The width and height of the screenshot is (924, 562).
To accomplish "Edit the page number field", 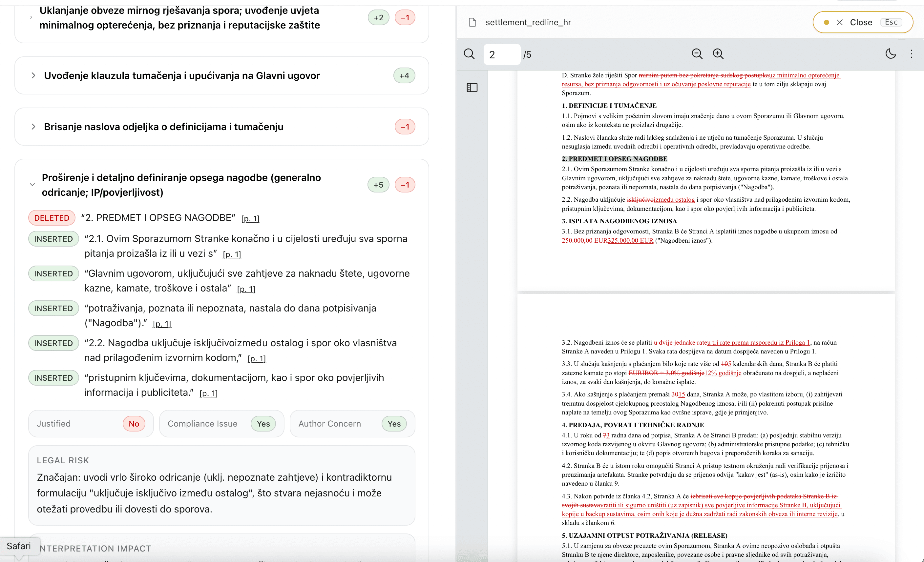I will point(502,55).
